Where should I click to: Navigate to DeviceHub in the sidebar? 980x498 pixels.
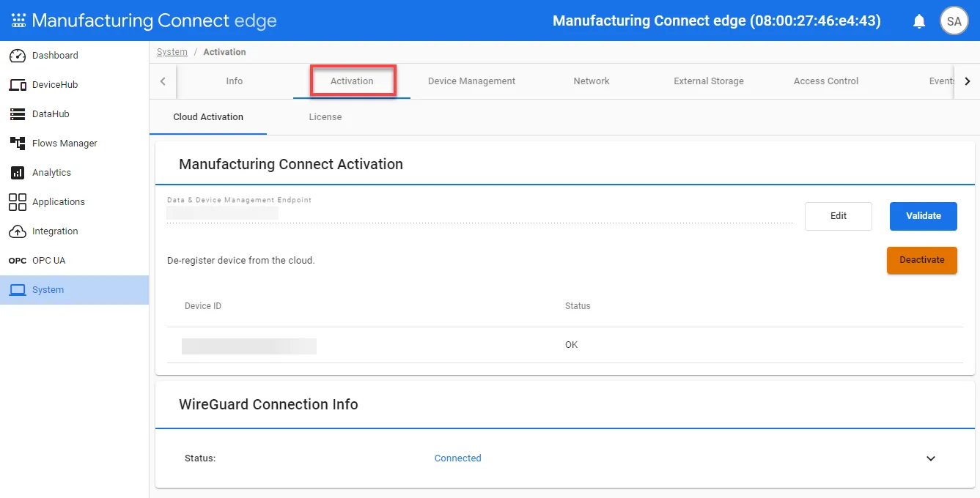[74, 85]
